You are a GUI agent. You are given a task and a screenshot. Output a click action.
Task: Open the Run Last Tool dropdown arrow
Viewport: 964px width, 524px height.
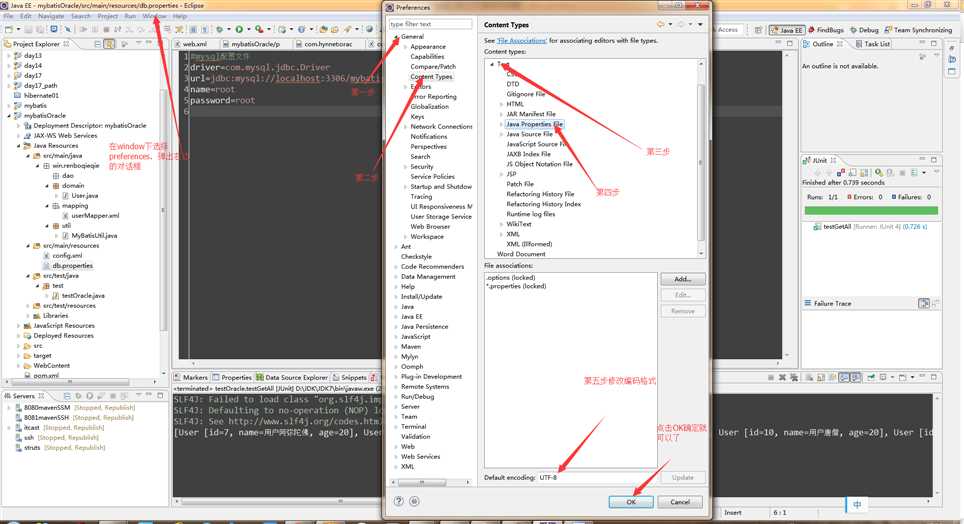click(x=269, y=29)
